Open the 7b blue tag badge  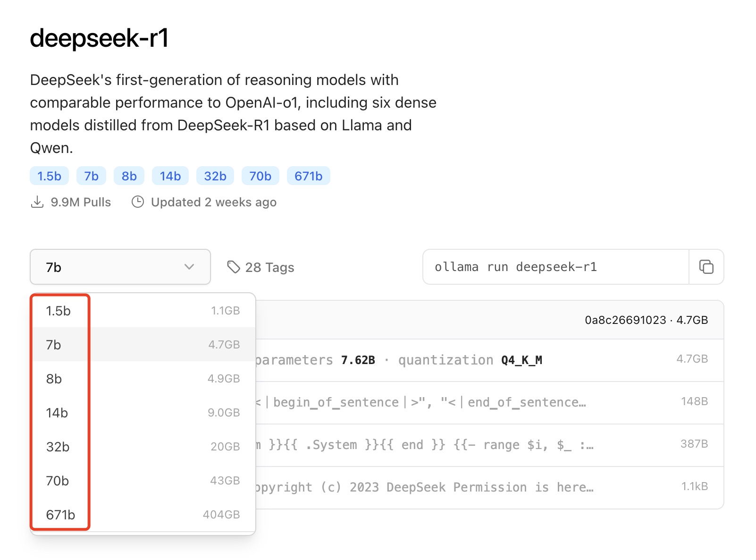[91, 176]
